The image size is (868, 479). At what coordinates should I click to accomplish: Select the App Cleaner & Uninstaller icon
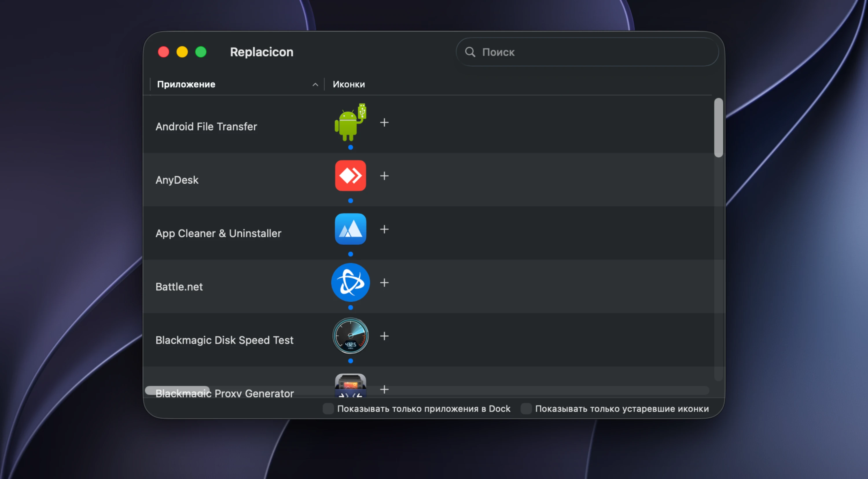coord(350,229)
